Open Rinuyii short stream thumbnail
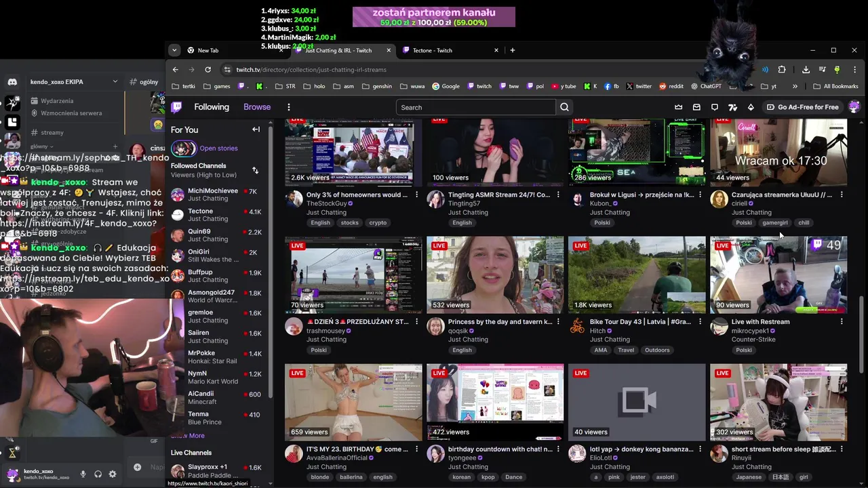The image size is (868, 488). 778,402
